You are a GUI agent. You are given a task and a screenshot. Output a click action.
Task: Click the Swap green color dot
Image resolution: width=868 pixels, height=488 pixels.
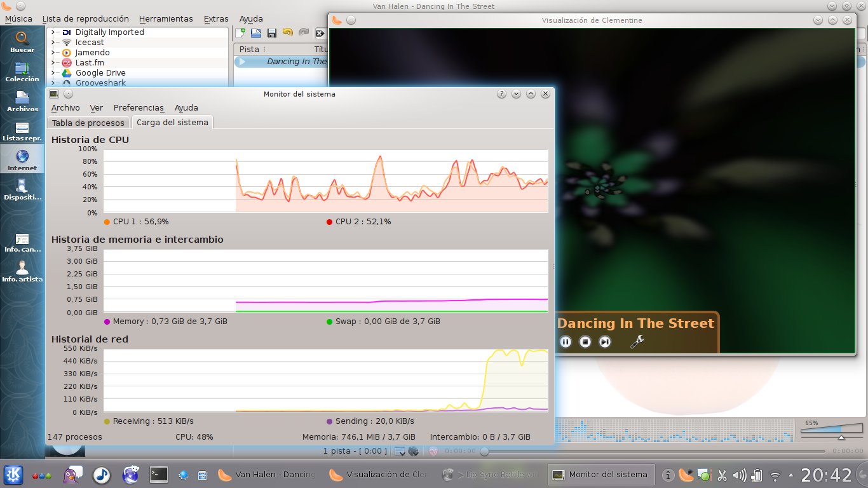329,322
